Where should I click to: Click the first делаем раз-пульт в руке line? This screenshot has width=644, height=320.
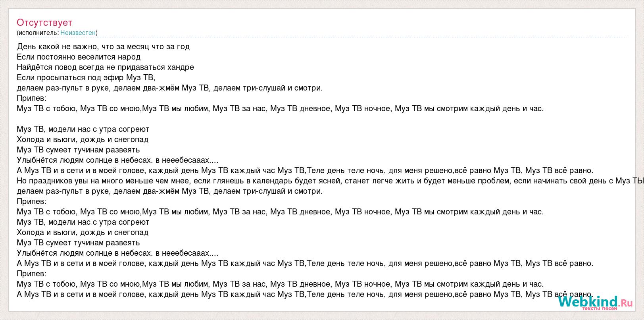point(170,88)
